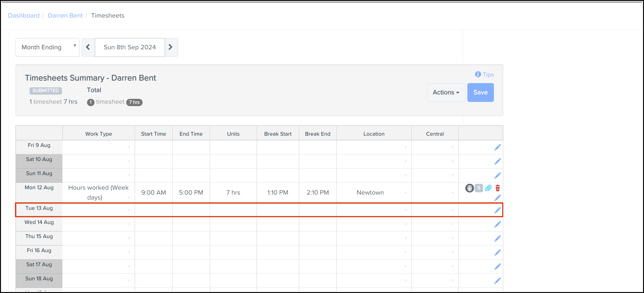Click the team people icon on Mon 12 Aug
The width and height of the screenshot is (644, 293).
click(469, 188)
